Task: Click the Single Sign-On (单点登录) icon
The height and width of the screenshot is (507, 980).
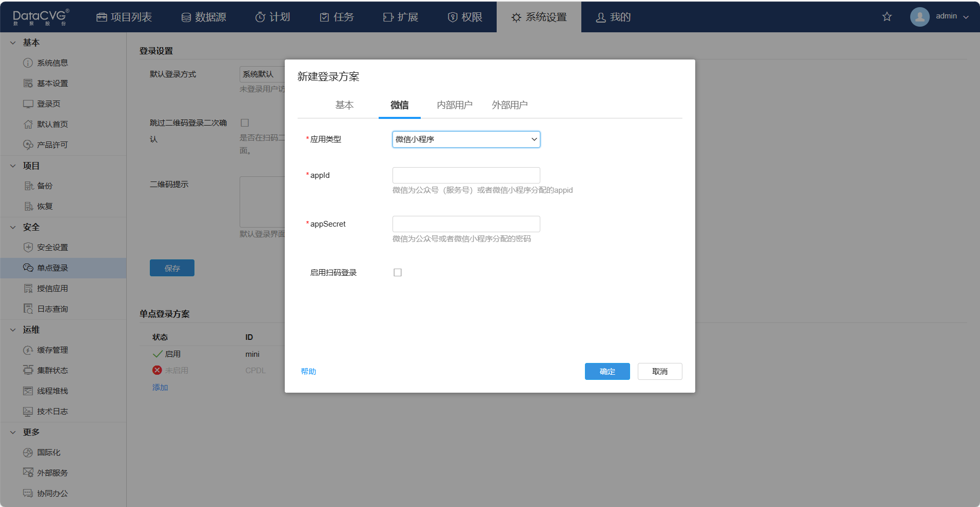Action: 28,268
